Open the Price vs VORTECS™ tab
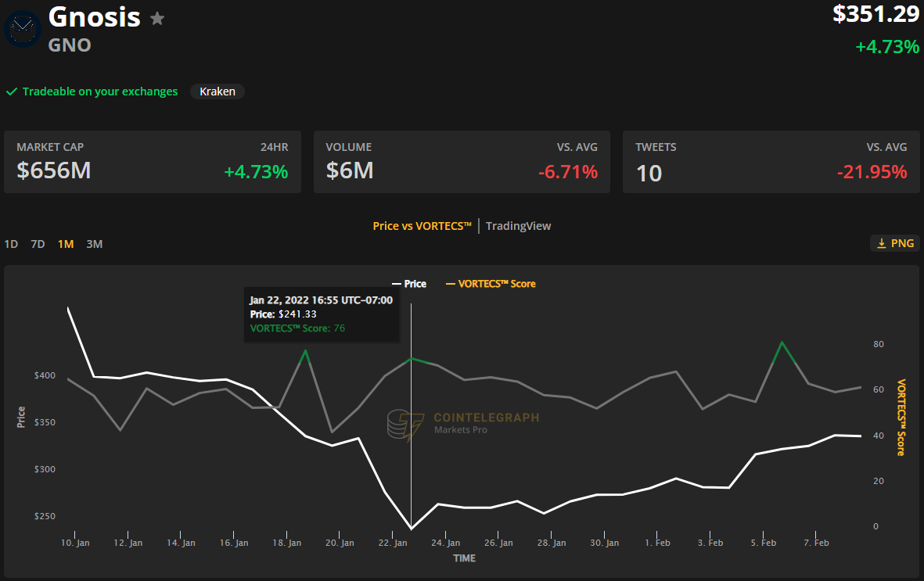Image resolution: width=924 pixels, height=581 pixels. coord(422,226)
